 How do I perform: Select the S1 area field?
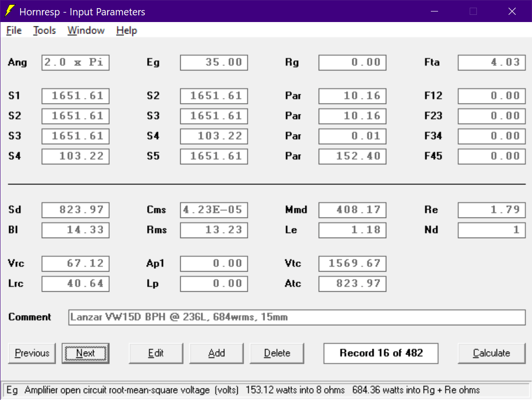click(75, 96)
